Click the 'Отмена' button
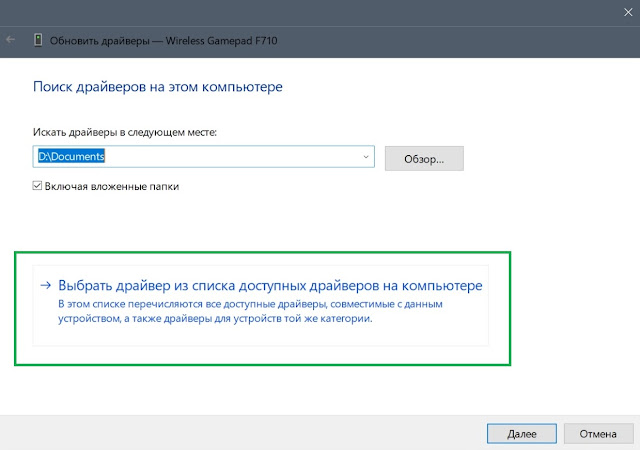640x450 pixels. coord(598,434)
